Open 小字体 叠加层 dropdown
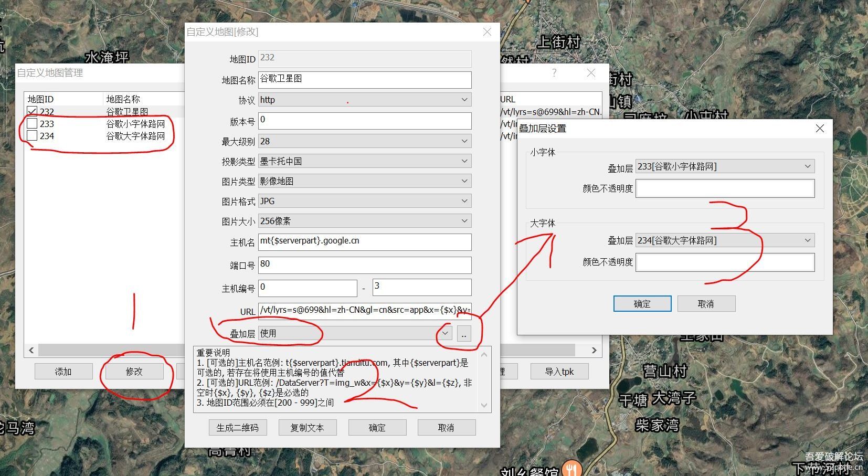Image resolution: width=868 pixels, height=476 pixels. click(724, 166)
